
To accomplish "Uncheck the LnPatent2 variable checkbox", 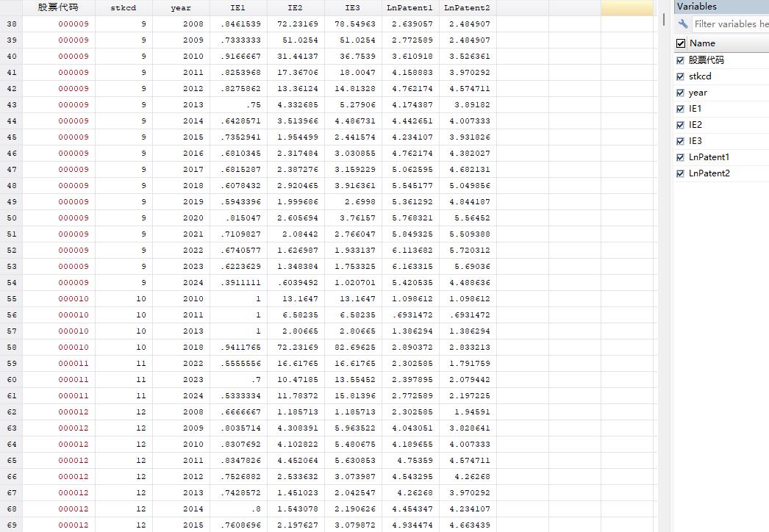I will point(680,173).
